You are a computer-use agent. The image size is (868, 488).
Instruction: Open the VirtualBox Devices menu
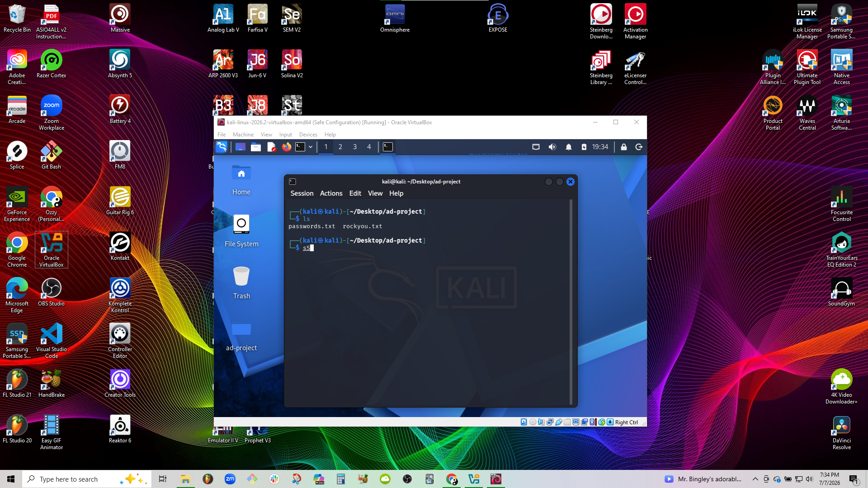click(308, 135)
